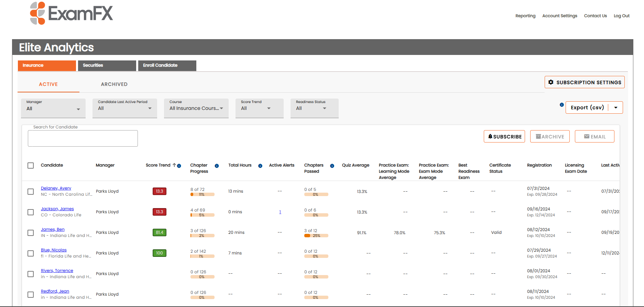Select the checkbox for Delaney, Avery
The height and width of the screenshot is (307, 644).
tap(31, 192)
